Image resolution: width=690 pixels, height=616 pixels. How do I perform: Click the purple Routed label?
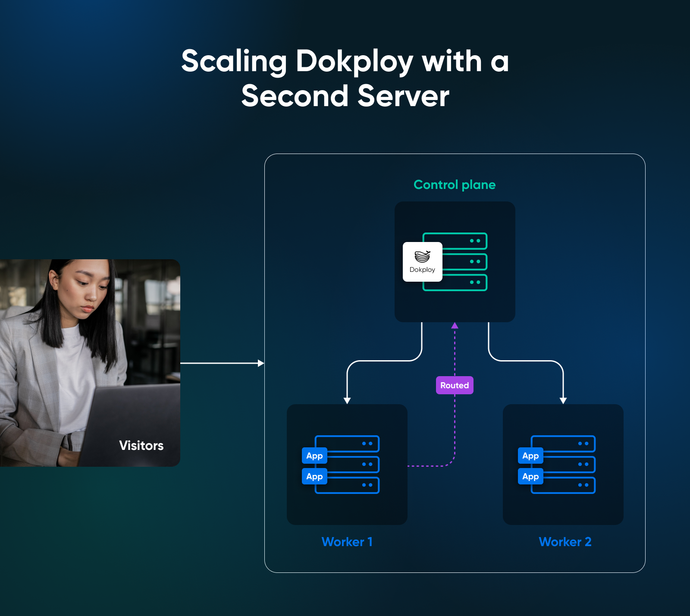(455, 385)
